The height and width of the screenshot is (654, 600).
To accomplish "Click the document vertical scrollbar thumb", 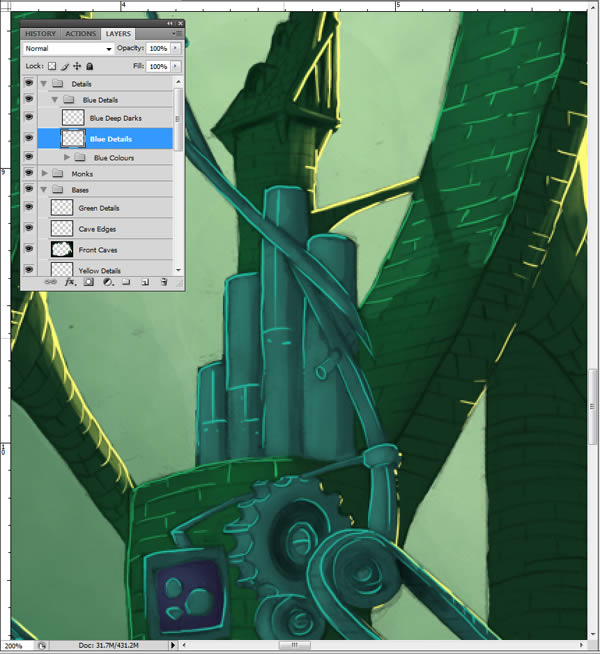I will click(593, 407).
